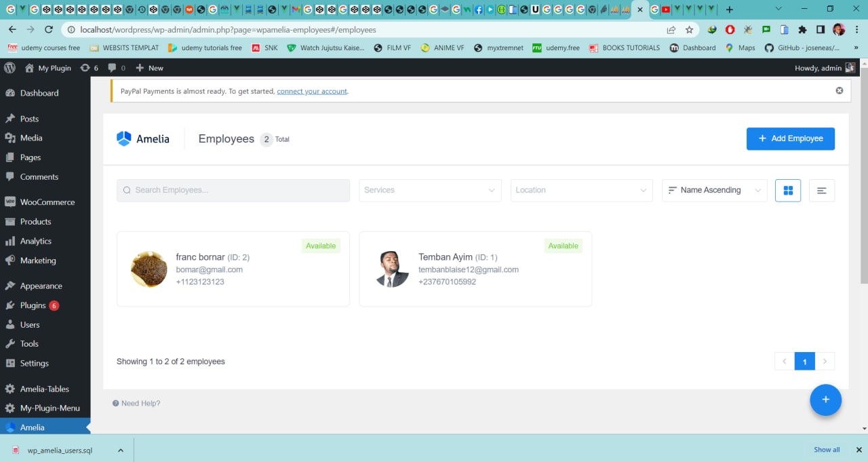This screenshot has height=462, width=868.
Task: Click the blue floating plus button
Action: tap(825, 400)
